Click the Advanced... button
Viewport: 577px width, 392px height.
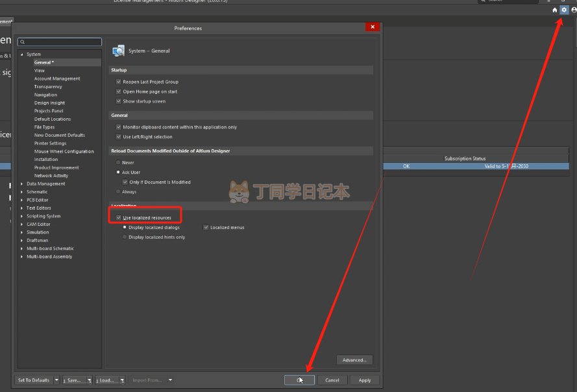tap(354, 360)
